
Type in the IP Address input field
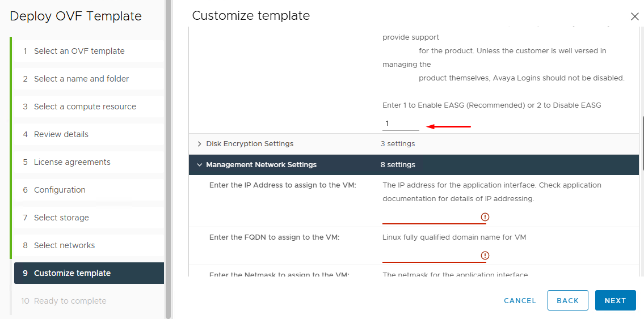pos(430,217)
